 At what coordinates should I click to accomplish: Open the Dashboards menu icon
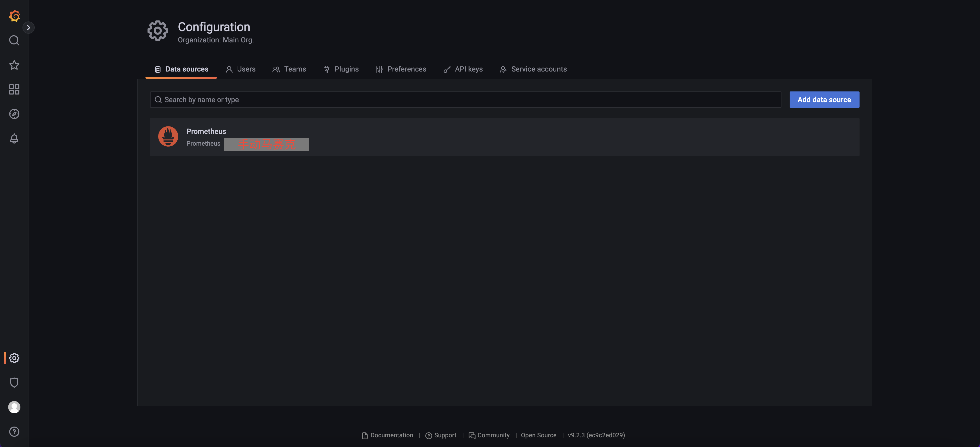[x=14, y=89]
